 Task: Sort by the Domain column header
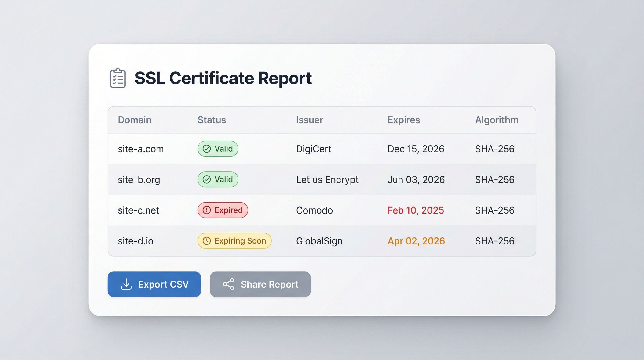(x=135, y=120)
